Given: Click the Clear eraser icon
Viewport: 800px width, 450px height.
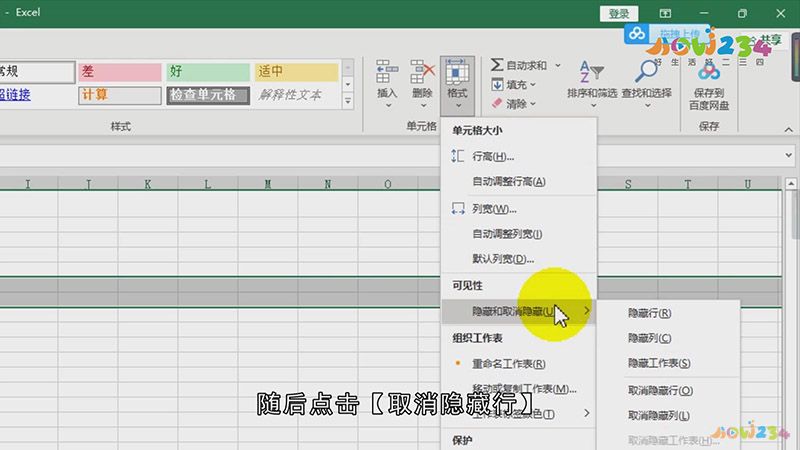Looking at the screenshot, I should coord(497,104).
